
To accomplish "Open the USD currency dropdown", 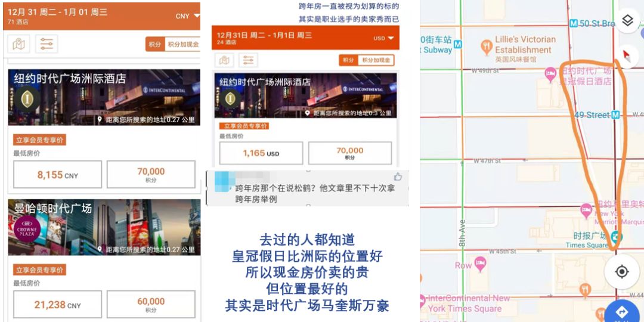I will tap(383, 38).
